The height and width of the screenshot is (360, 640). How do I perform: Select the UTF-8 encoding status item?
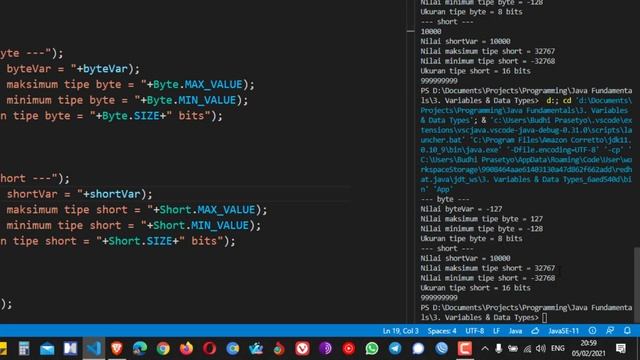pos(475,331)
